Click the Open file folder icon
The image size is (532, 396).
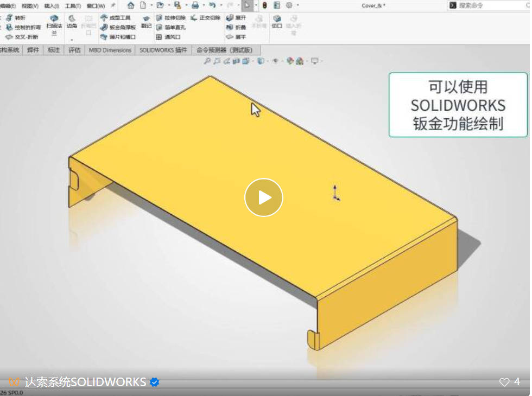pyautogui.click(x=160, y=5)
